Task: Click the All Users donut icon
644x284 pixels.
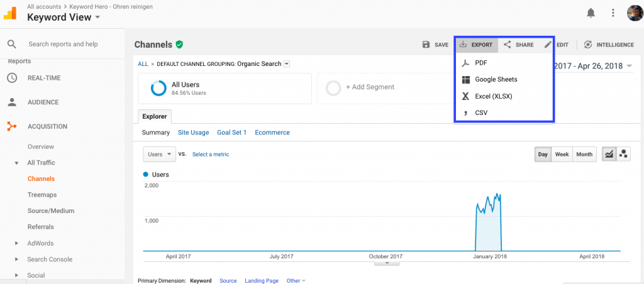Action: click(x=158, y=88)
